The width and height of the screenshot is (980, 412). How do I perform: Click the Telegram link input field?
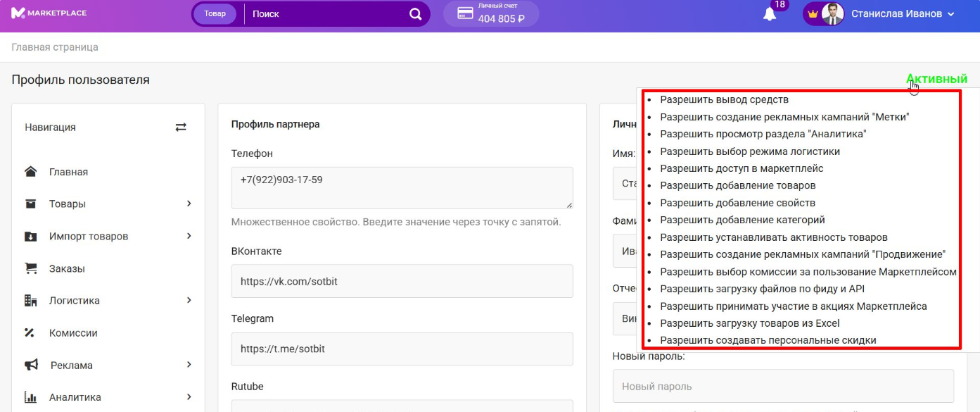402,349
